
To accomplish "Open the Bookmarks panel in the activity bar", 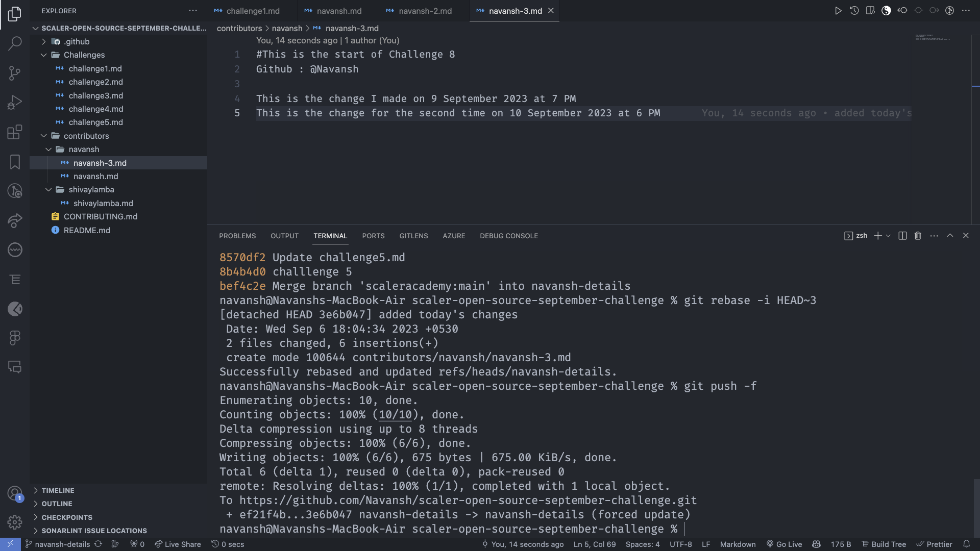I will [x=15, y=162].
